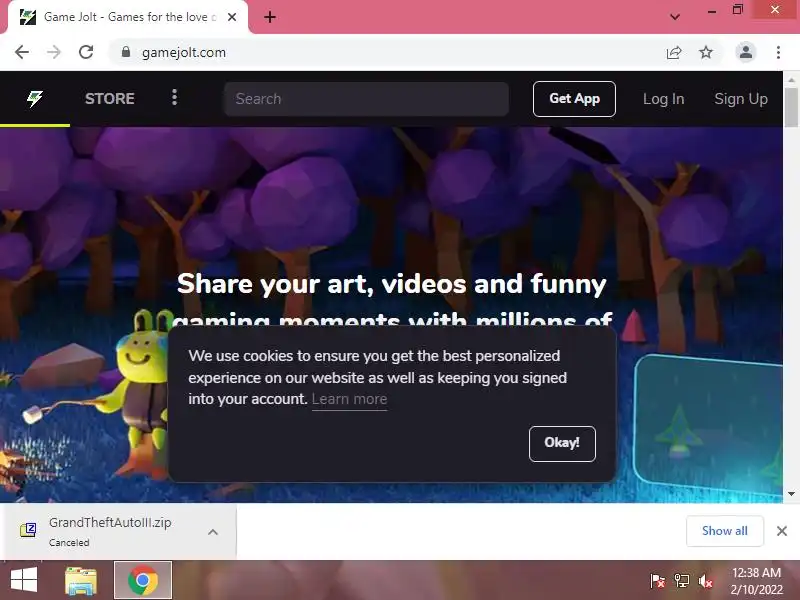Go forward using browser forward arrow
This screenshot has width=800, height=600.
[54, 52]
